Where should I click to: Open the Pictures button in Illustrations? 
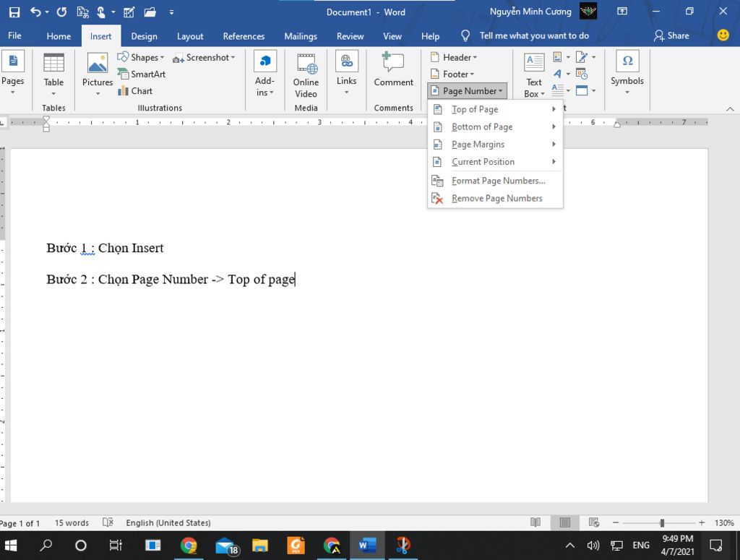pyautogui.click(x=98, y=74)
